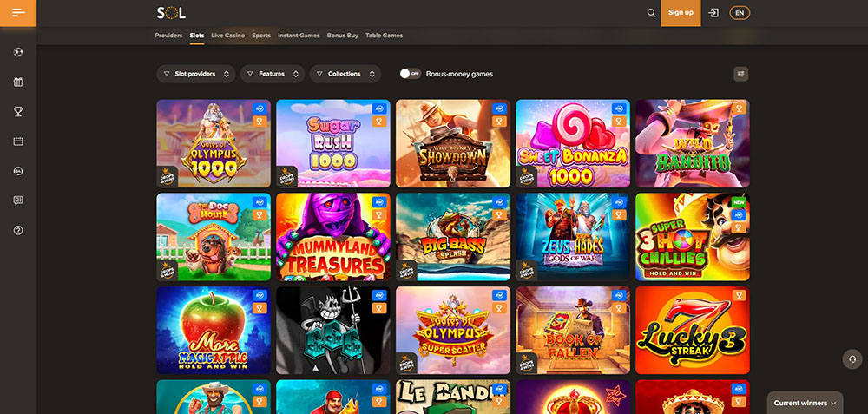Open bonuses via the gift box sidebar icon
The width and height of the screenshot is (868, 414).
(x=18, y=82)
